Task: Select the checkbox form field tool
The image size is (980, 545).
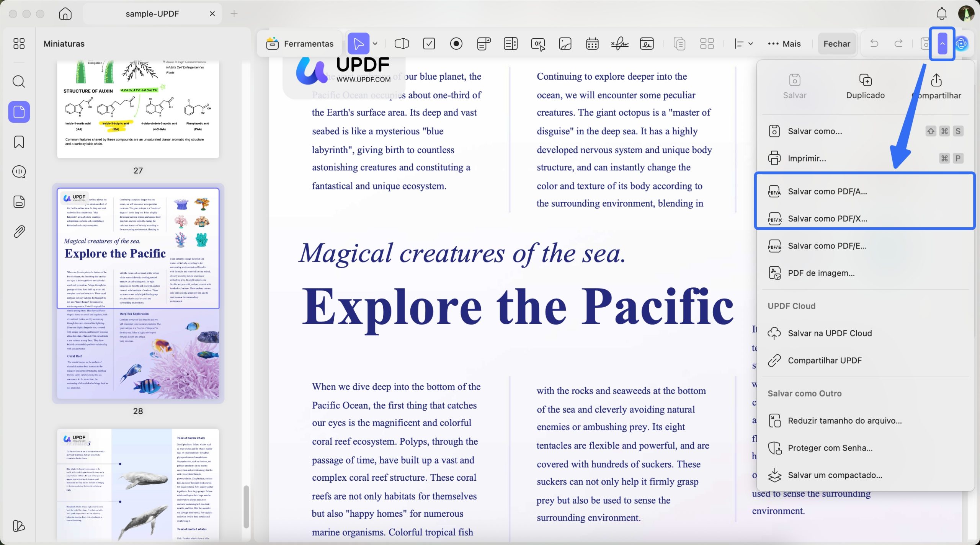Action: tap(429, 43)
